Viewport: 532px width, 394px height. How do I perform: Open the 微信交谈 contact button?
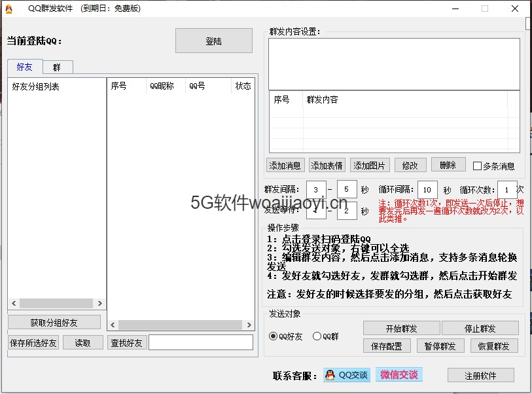tap(399, 374)
